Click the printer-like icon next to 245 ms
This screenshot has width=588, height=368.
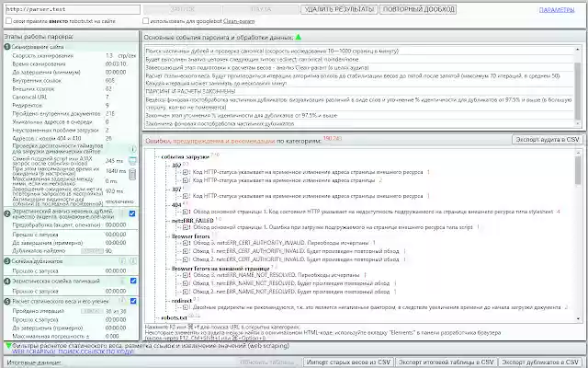tap(132, 161)
